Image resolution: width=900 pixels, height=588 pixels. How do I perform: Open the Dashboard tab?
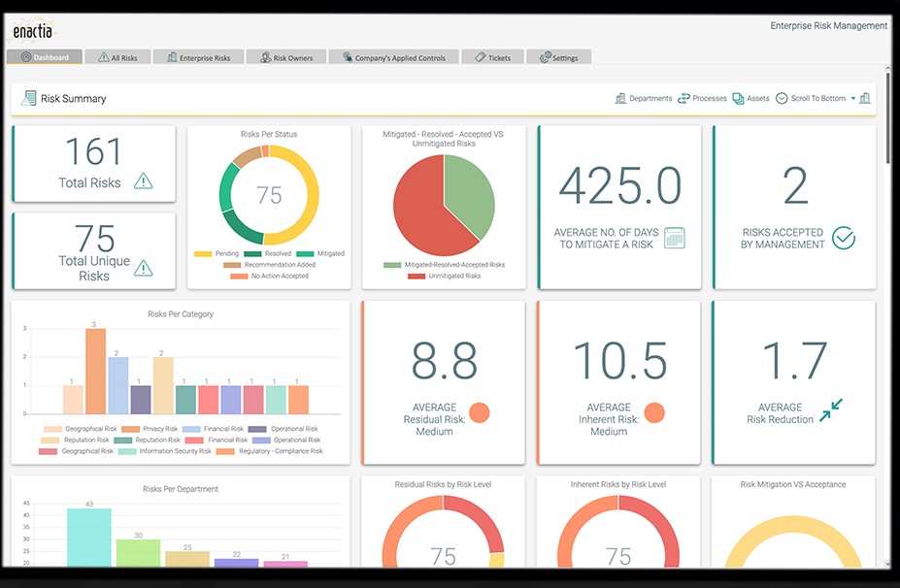point(45,57)
